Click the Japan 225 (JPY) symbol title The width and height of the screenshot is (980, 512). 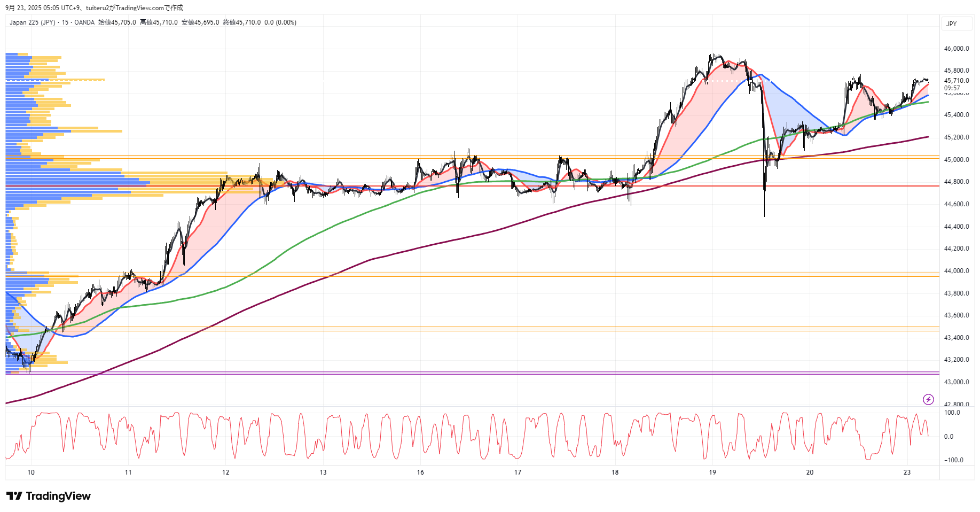pyautogui.click(x=32, y=22)
